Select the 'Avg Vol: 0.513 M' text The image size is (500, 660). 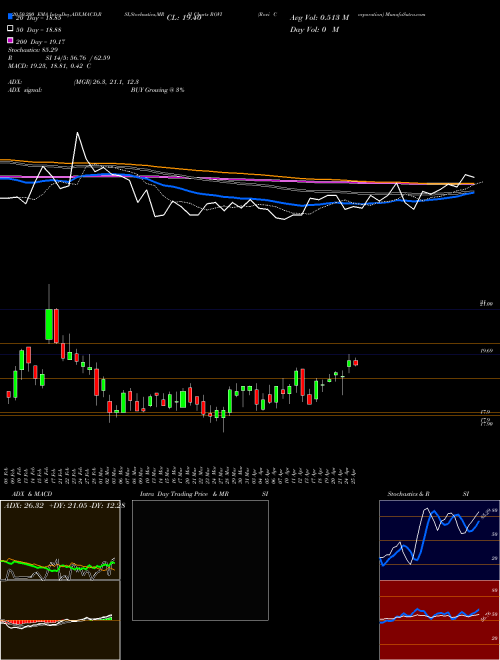coord(319,18)
